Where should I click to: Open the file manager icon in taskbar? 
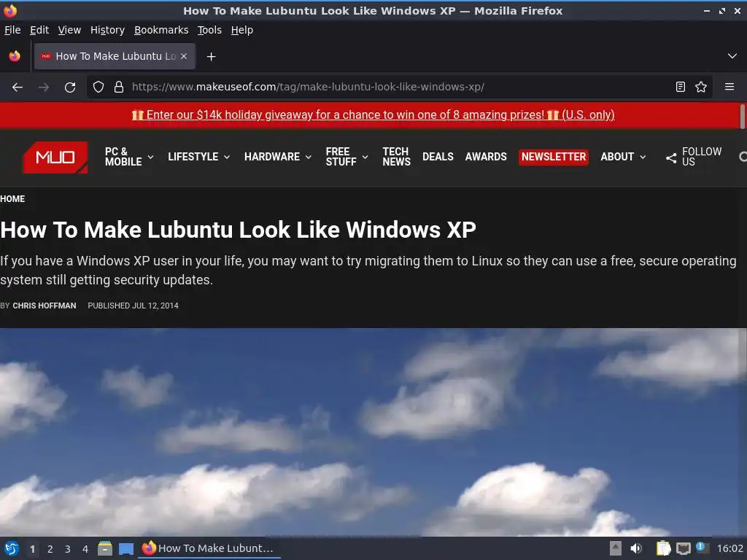pos(105,548)
